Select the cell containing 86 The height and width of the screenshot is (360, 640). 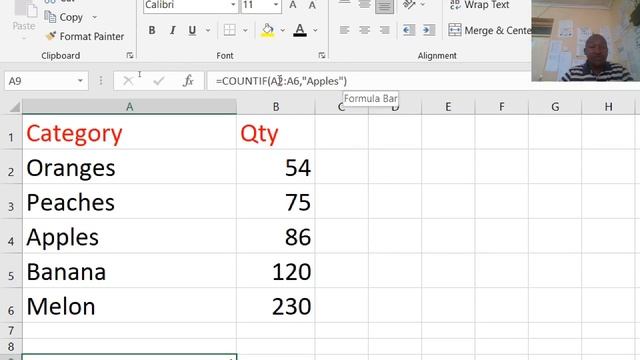coord(276,236)
